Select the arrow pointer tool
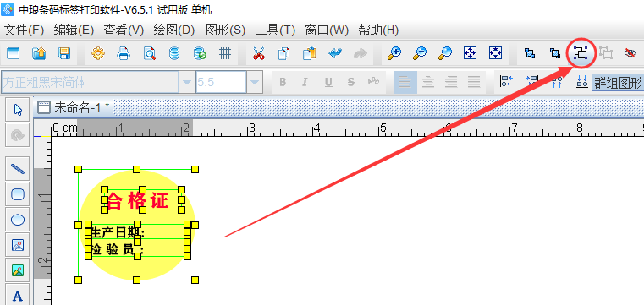The height and width of the screenshot is (305, 644). pyautogui.click(x=17, y=110)
